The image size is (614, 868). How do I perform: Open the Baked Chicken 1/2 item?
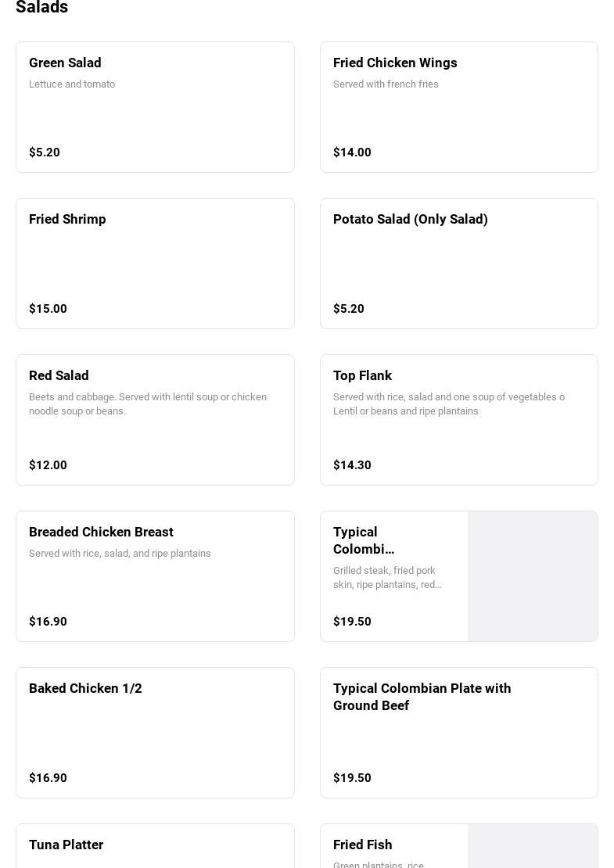[x=155, y=733]
